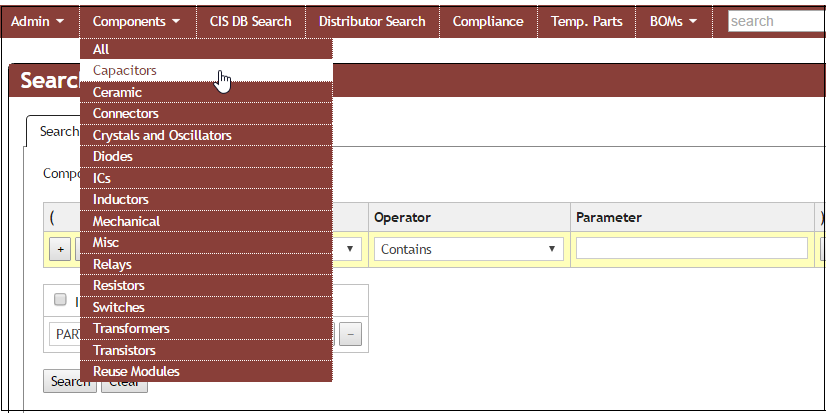Expand the BOMs dropdown menu

[x=673, y=21]
